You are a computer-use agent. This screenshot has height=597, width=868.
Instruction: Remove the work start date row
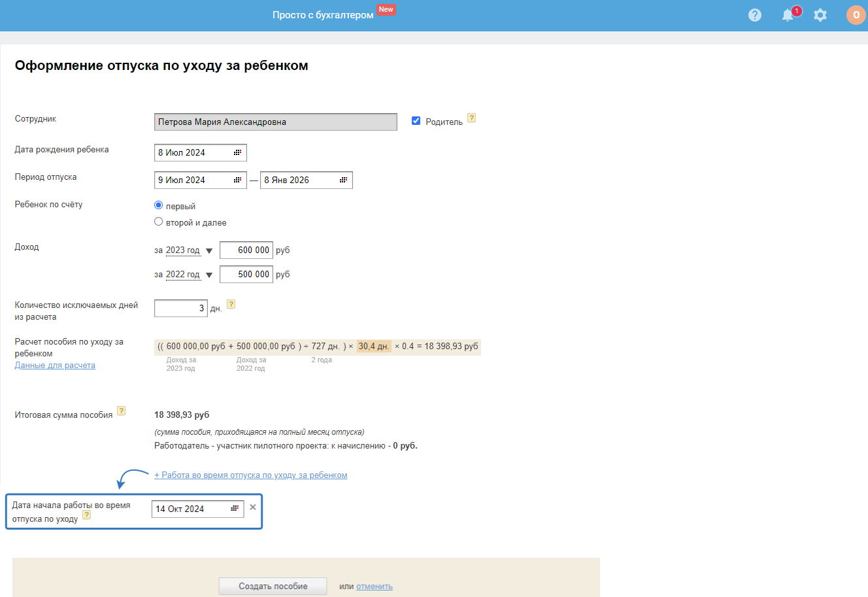253,507
